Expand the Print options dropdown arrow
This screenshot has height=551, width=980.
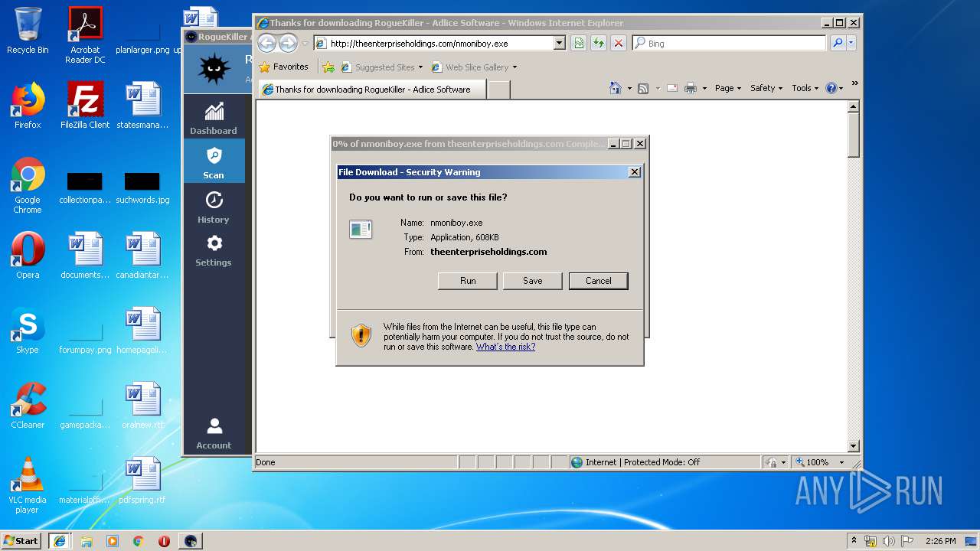pyautogui.click(x=704, y=88)
